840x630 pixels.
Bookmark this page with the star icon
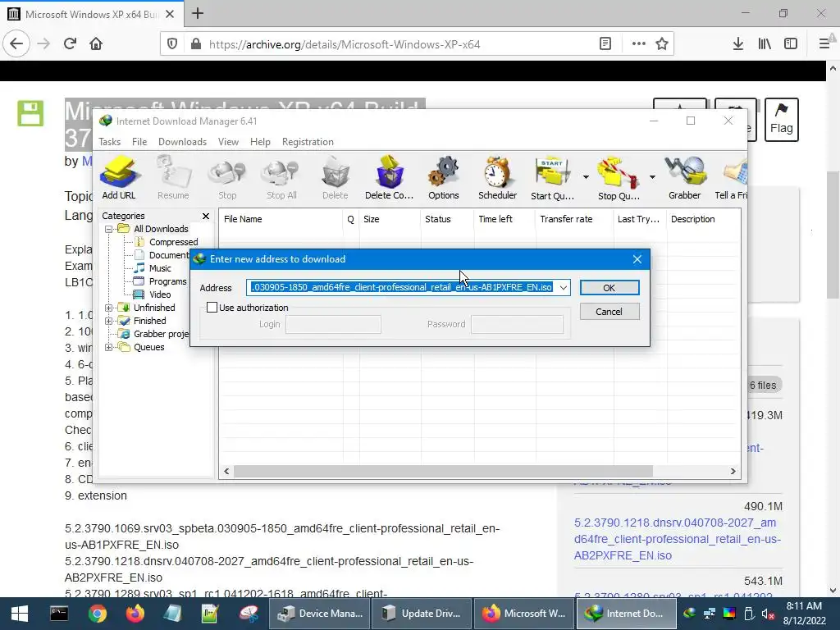coord(662,43)
